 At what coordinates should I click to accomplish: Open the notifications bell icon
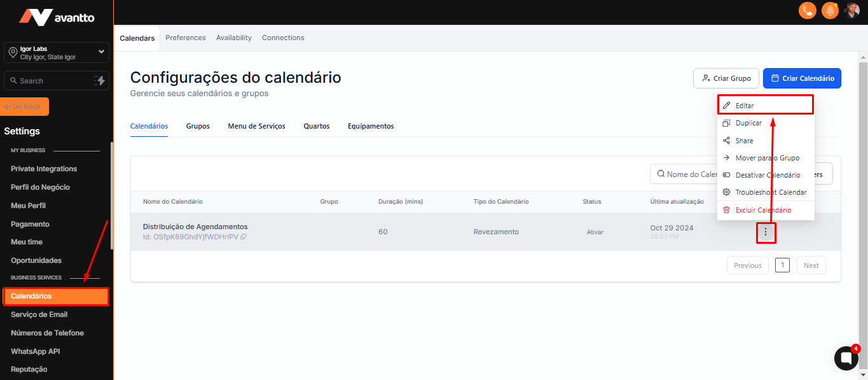829,11
